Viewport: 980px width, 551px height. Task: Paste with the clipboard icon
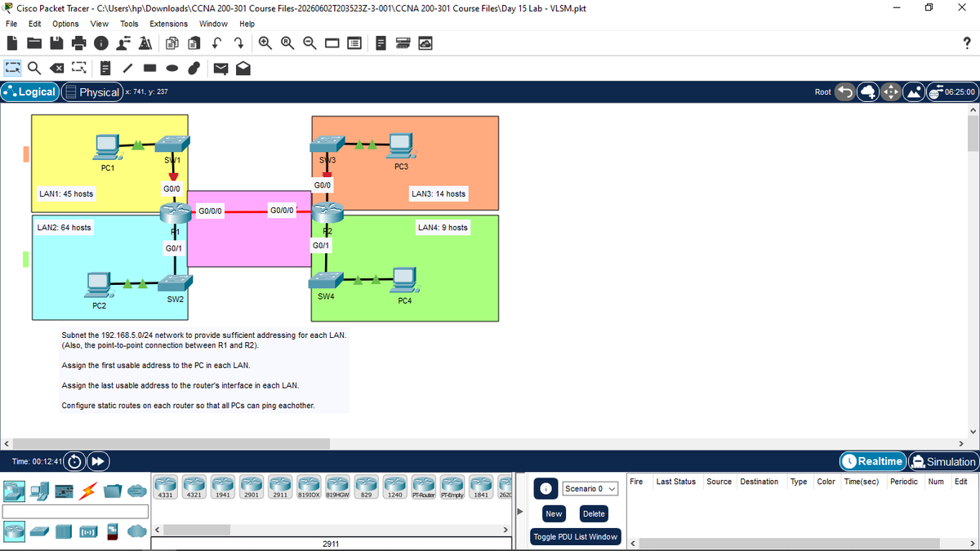(194, 43)
